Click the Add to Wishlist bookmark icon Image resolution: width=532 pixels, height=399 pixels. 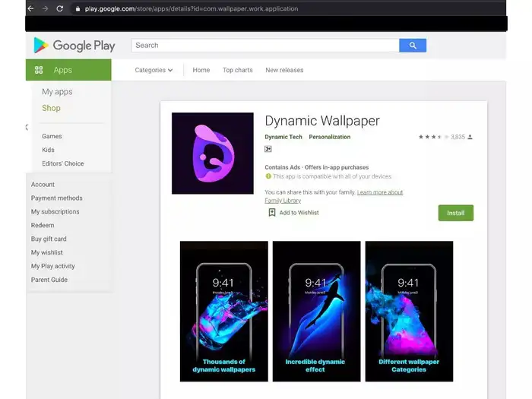[x=271, y=213]
